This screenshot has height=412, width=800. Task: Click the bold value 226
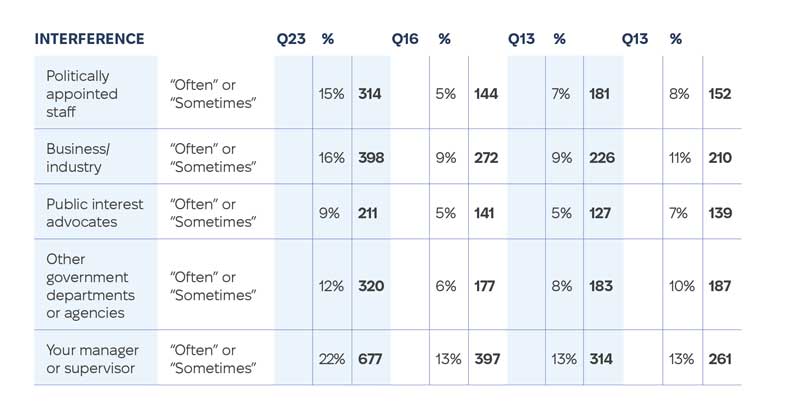pos(600,158)
